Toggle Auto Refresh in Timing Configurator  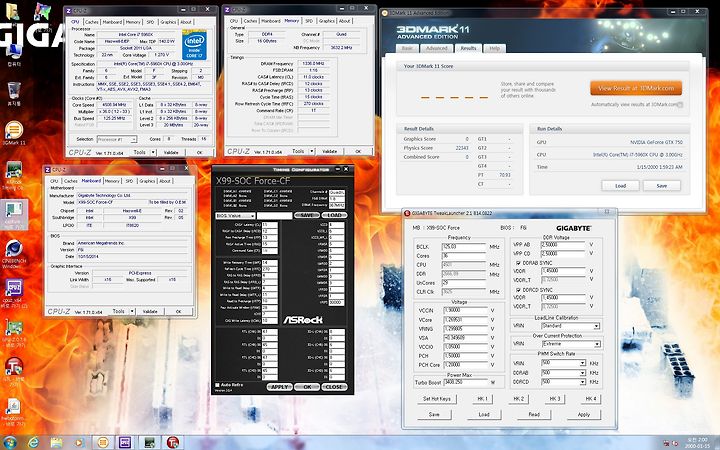pyautogui.click(x=217, y=385)
